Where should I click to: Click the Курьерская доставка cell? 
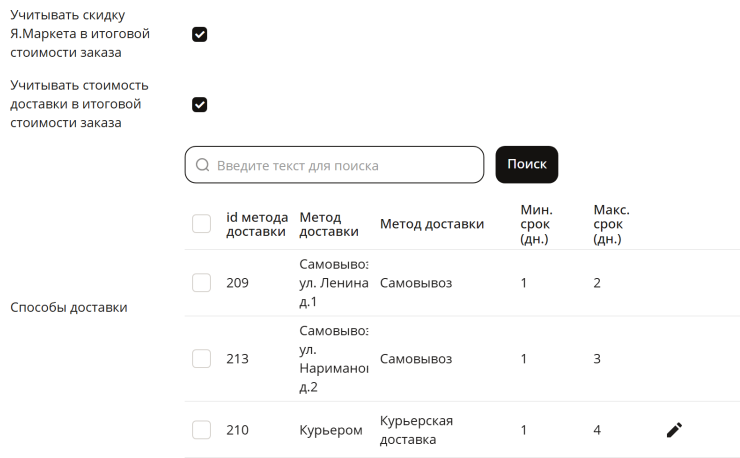point(416,430)
